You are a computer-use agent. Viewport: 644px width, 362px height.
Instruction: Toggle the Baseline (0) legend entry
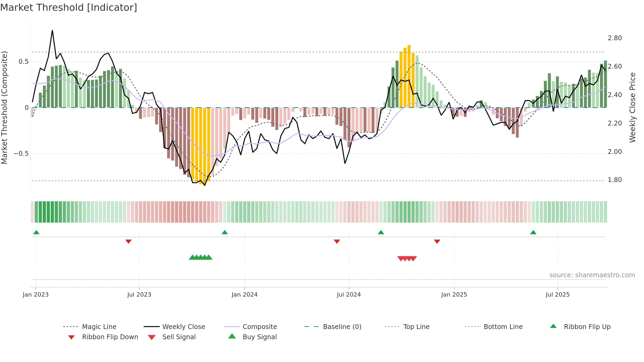click(333, 327)
